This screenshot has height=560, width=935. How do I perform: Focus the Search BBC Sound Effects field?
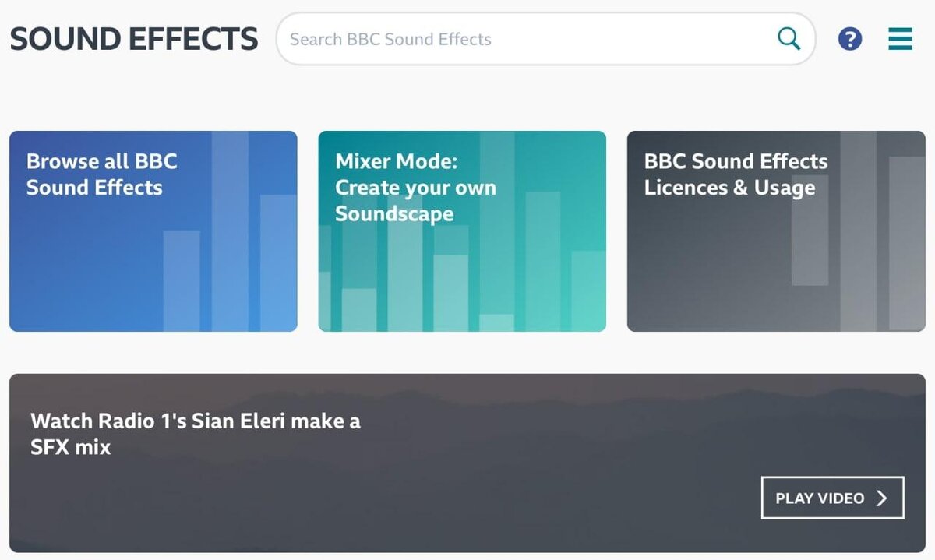click(x=522, y=39)
